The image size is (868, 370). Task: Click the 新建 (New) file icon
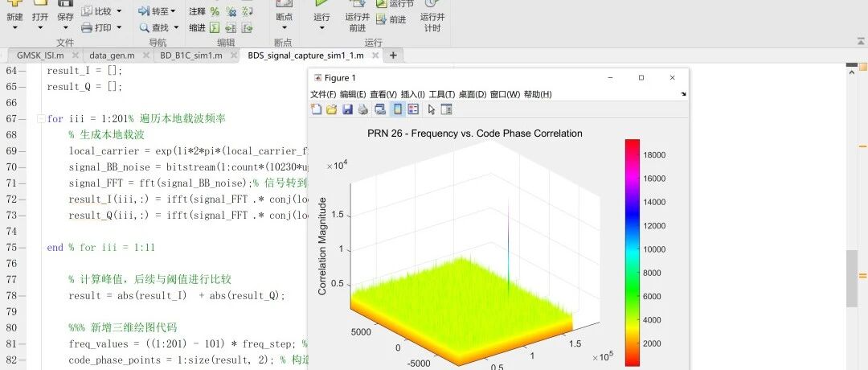point(14,2)
